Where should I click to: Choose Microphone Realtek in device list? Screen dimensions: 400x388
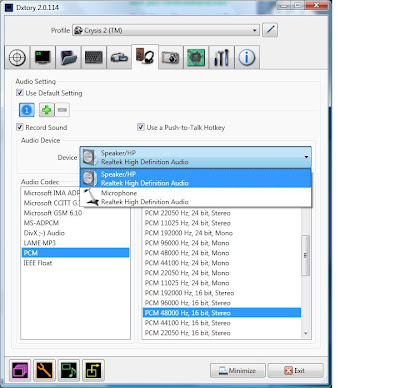196,197
